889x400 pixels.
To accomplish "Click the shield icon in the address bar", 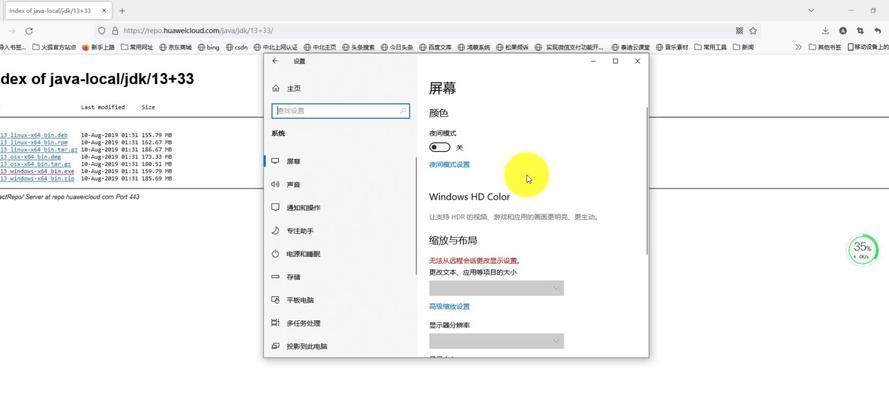I will point(102,31).
